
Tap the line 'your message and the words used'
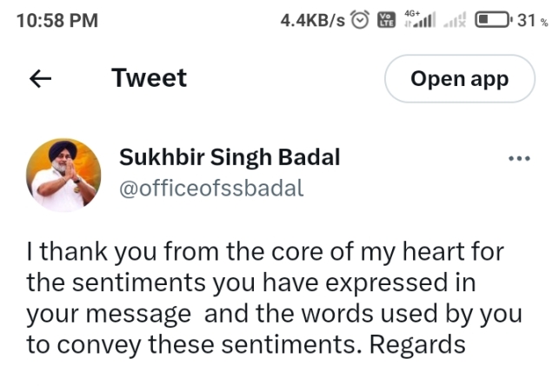point(274,315)
